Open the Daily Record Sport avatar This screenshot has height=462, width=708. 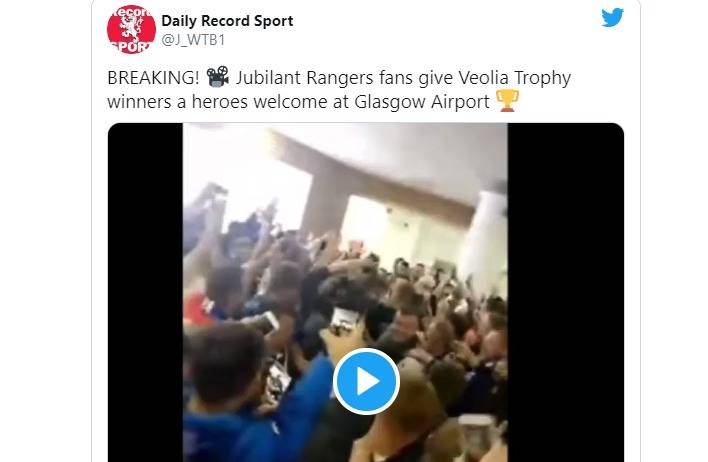pyautogui.click(x=131, y=29)
